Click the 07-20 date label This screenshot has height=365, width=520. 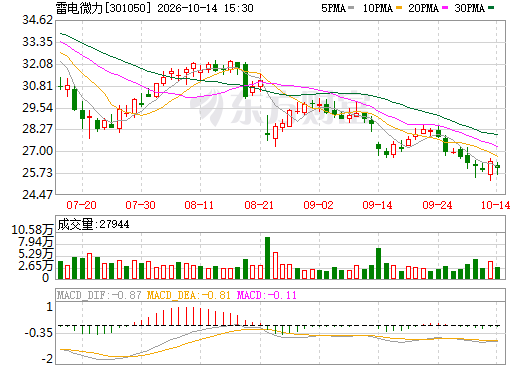81,205
